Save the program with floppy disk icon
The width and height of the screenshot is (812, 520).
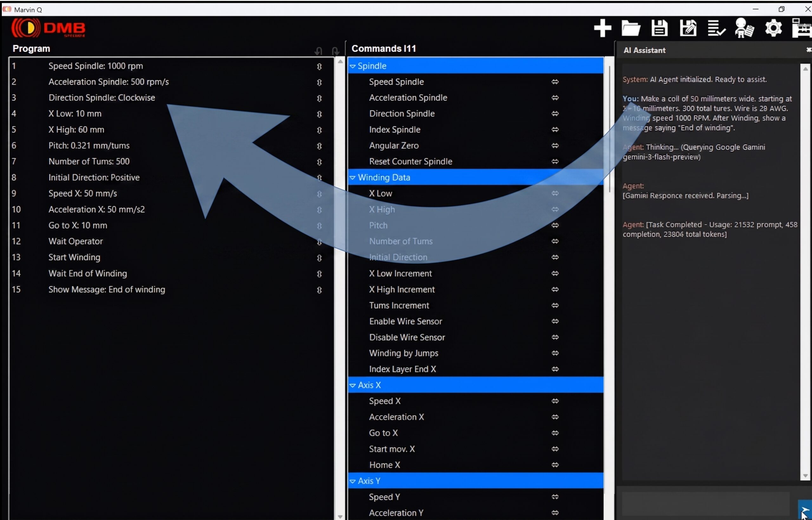pyautogui.click(x=659, y=28)
